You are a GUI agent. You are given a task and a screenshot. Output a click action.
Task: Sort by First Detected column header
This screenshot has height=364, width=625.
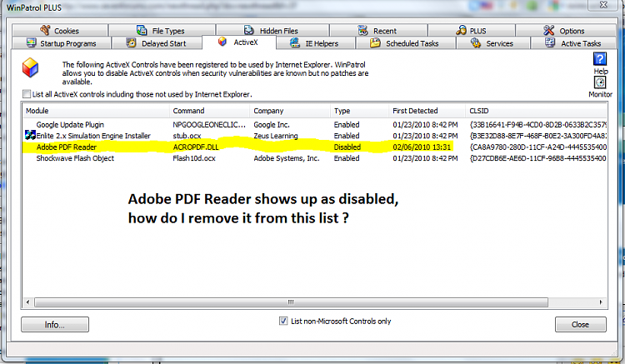coord(427,111)
